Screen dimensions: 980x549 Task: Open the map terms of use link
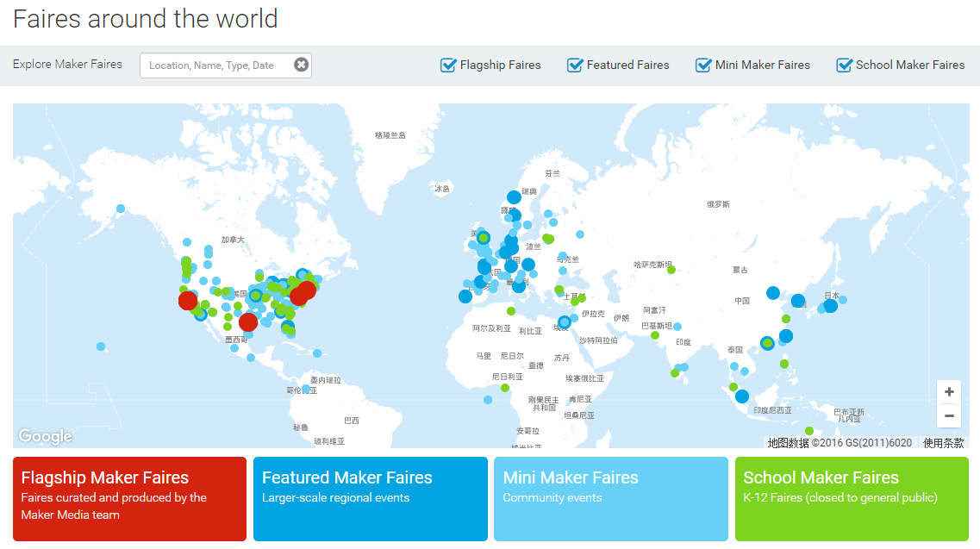pyautogui.click(x=943, y=443)
